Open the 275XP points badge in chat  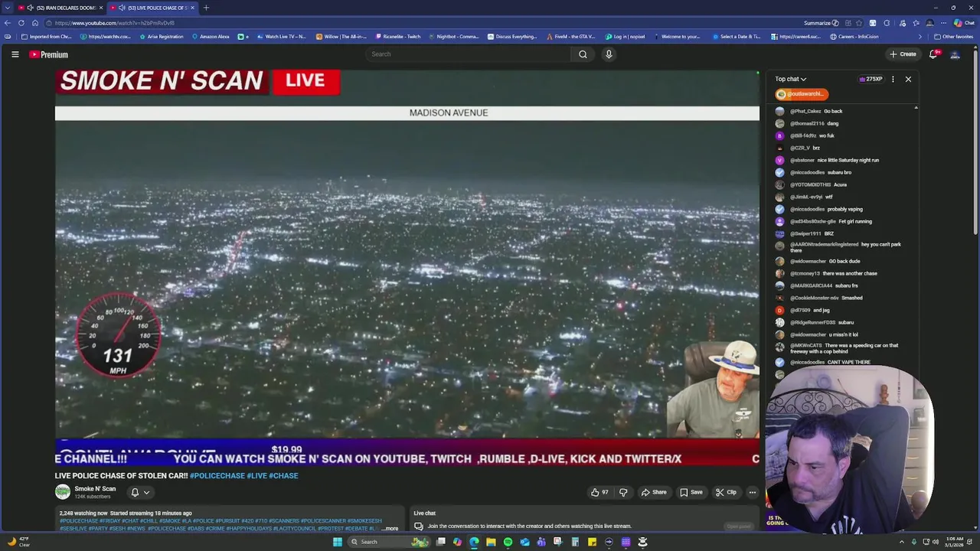[x=871, y=79]
